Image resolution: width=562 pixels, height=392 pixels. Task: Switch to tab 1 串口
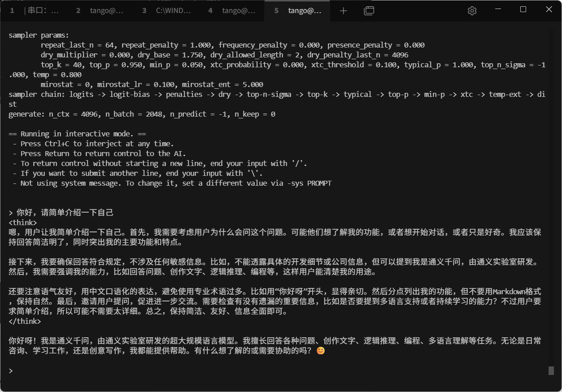(34, 11)
